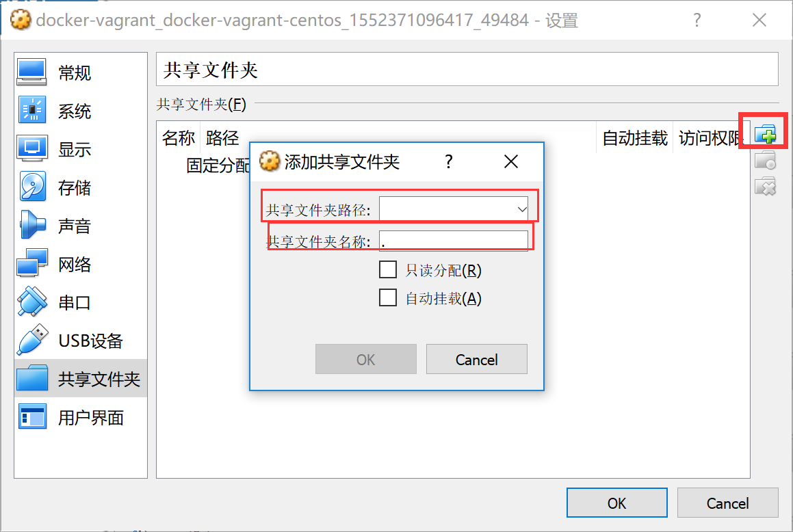Image resolution: width=793 pixels, height=532 pixels.
Task: Select the 串口 serial port category
Action: click(75, 302)
